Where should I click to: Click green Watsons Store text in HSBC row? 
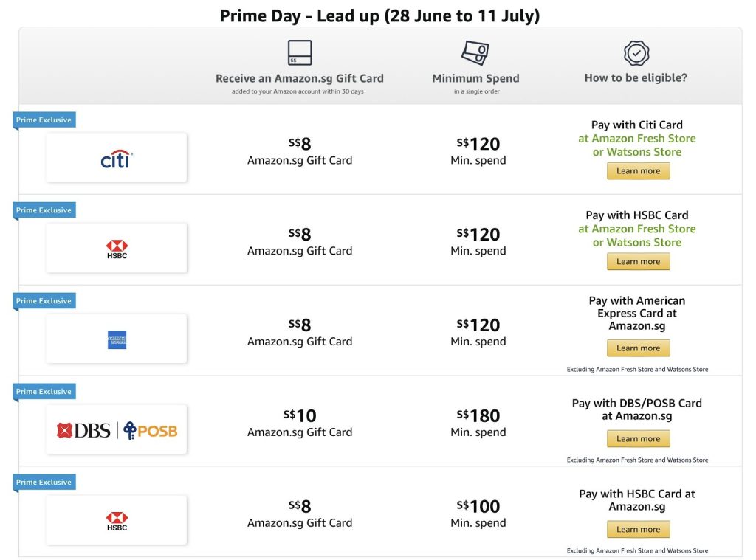pyautogui.click(x=636, y=243)
